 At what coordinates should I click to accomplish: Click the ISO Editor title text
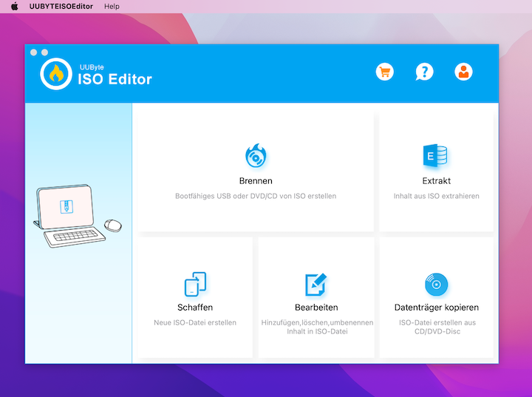coord(115,79)
